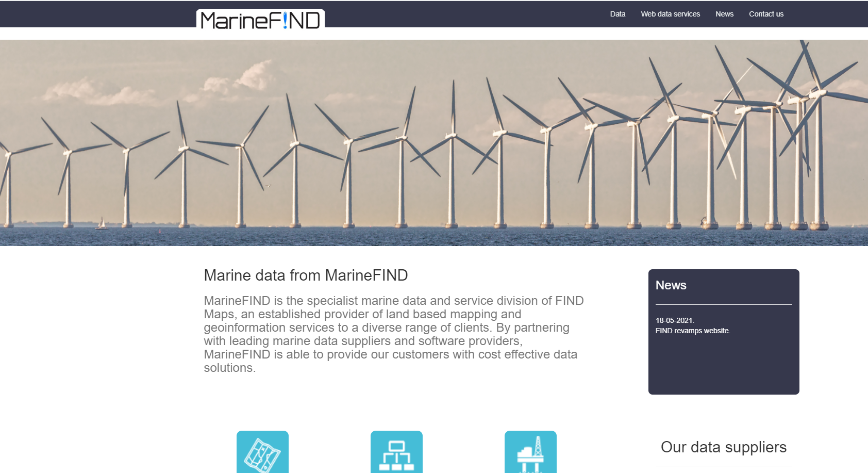Go to the News navigation link
The image size is (868, 473).
(724, 14)
